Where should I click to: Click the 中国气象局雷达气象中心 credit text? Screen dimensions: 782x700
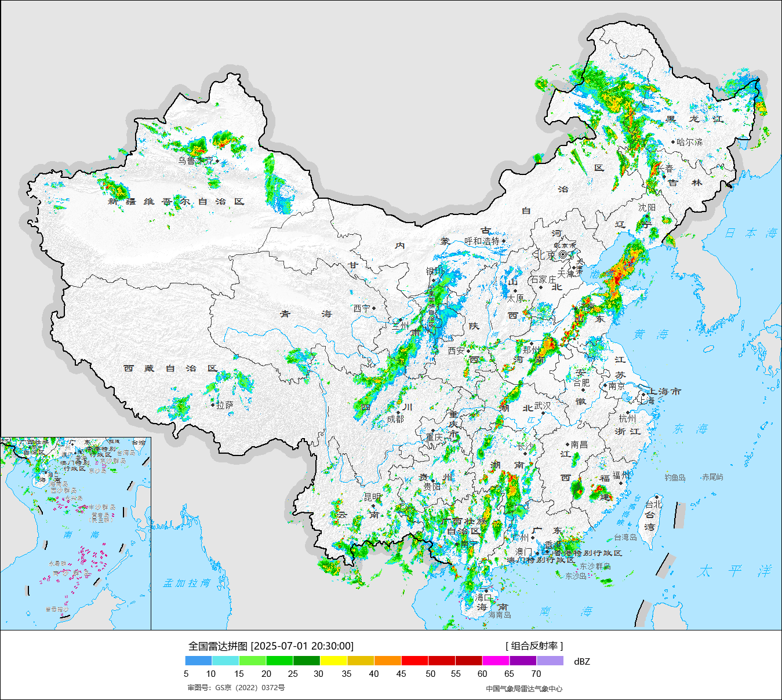523,688
